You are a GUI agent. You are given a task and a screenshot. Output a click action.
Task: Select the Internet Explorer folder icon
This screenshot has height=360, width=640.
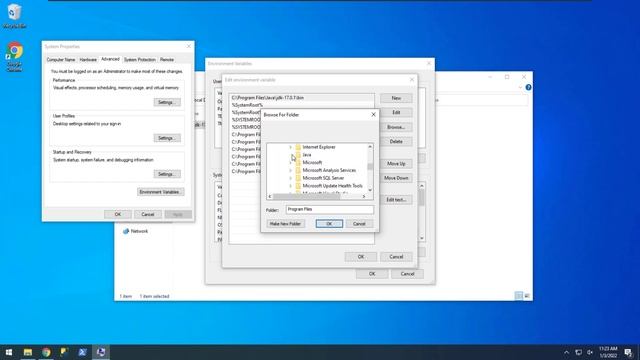[x=298, y=147]
